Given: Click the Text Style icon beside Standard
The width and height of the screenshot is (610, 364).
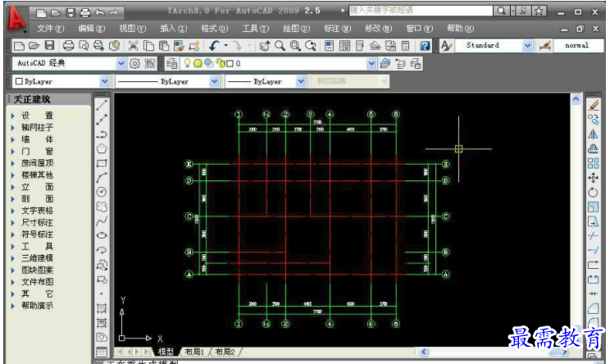Looking at the screenshot, I should click(x=446, y=46).
